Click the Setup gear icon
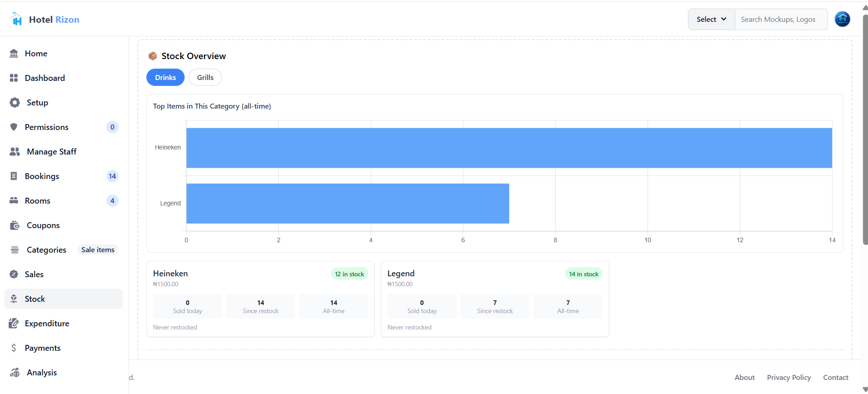The height and width of the screenshot is (394, 868). pyautogui.click(x=15, y=103)
